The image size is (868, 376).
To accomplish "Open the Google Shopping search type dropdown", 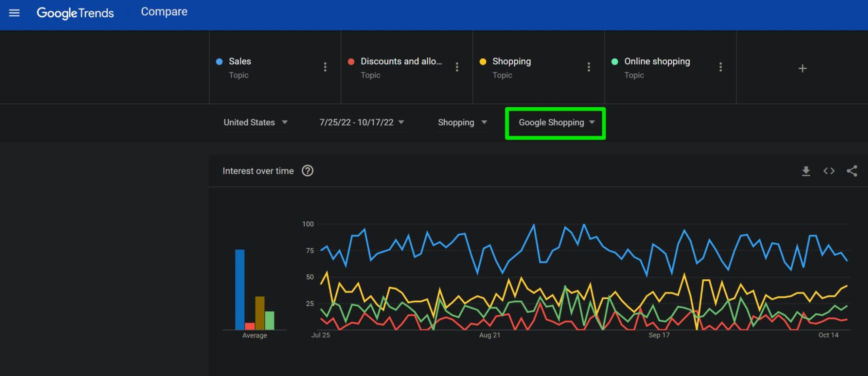I will point(556,122).
